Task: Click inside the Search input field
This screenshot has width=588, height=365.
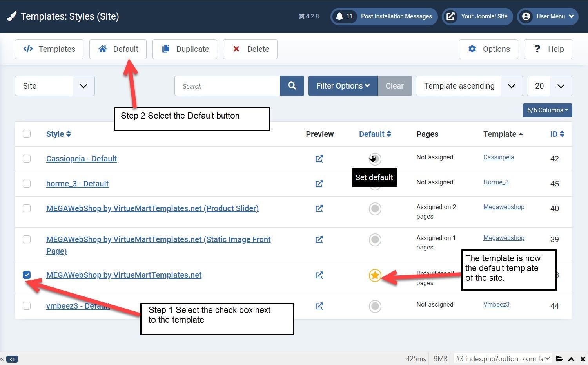Action: (227, 86)
